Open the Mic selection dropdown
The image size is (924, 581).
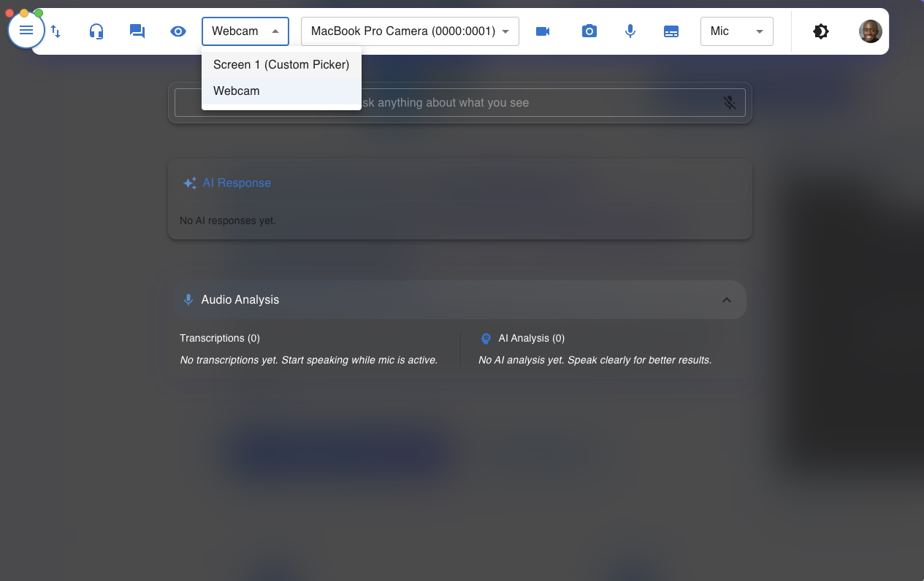[x=736, y=31]
